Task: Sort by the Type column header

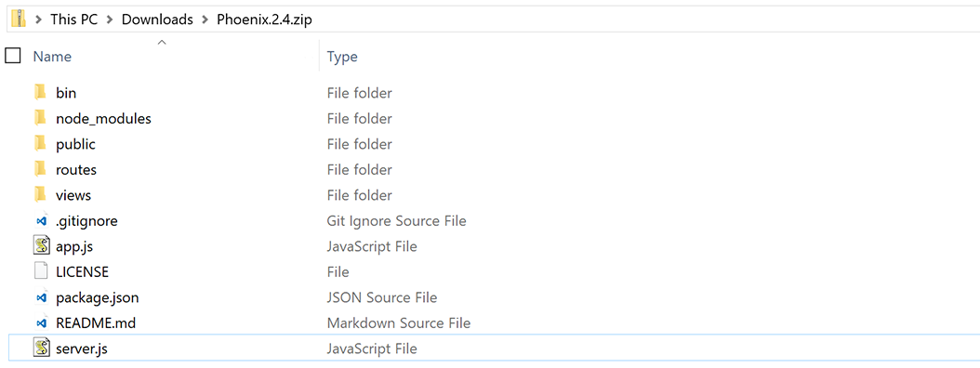Action: click(342, 57)
